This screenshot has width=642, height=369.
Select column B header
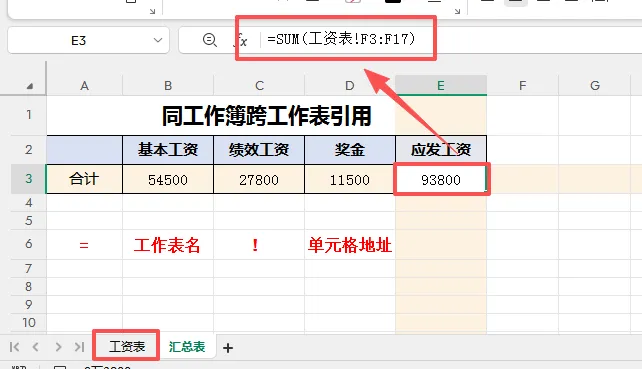(x=168, y=86)
